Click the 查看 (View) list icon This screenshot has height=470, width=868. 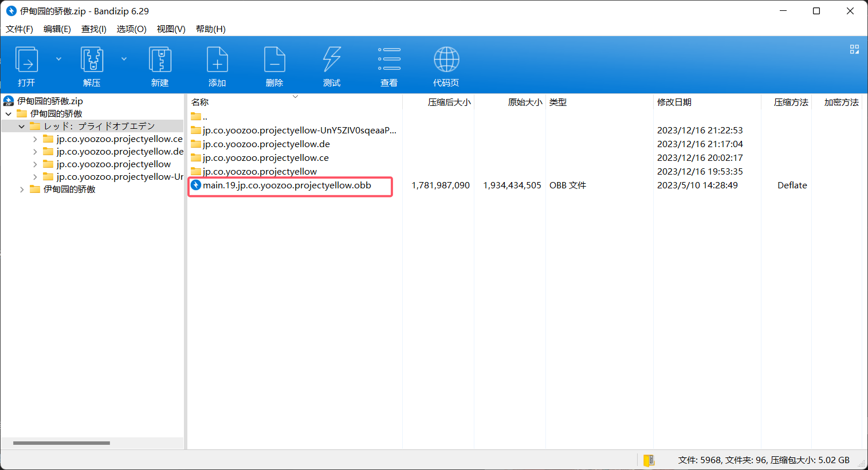click(x=389, y=59)
